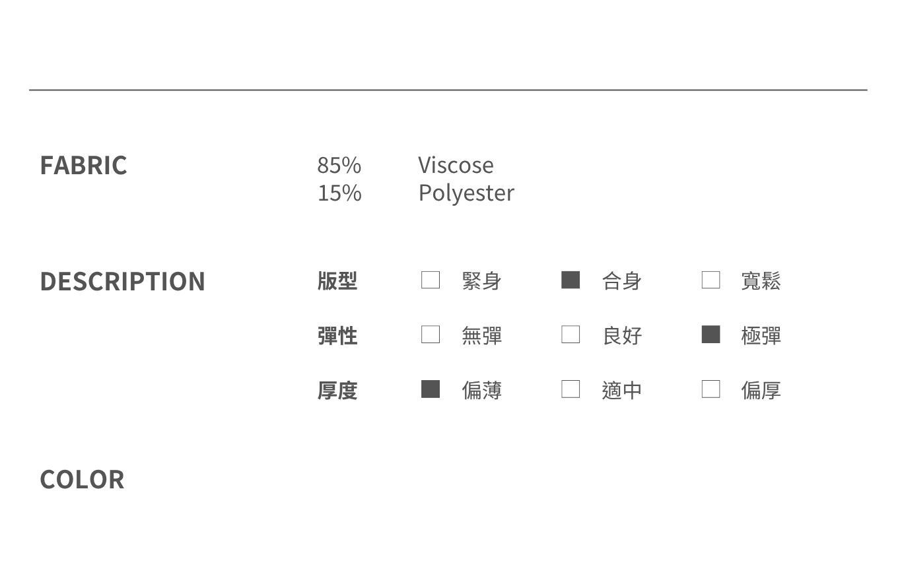
Task: Check the 緊身 fit checkbox
Action: (431, 280)
